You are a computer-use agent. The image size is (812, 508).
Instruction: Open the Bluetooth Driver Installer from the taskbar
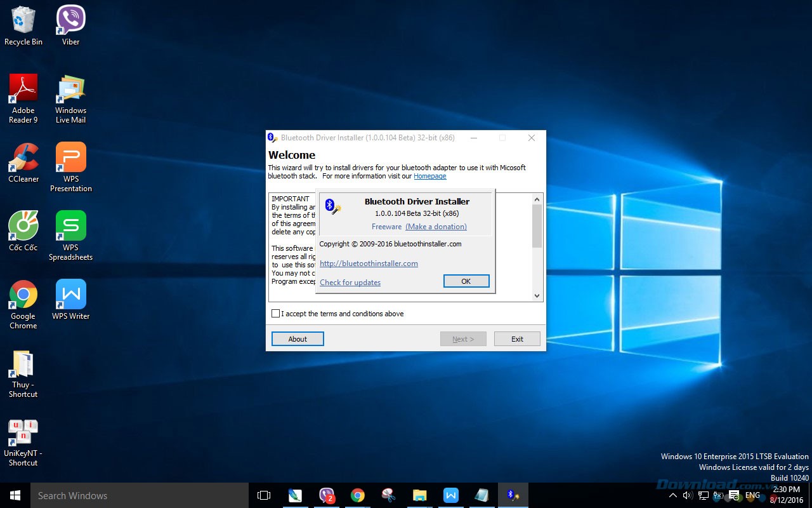tap(513, 495)
